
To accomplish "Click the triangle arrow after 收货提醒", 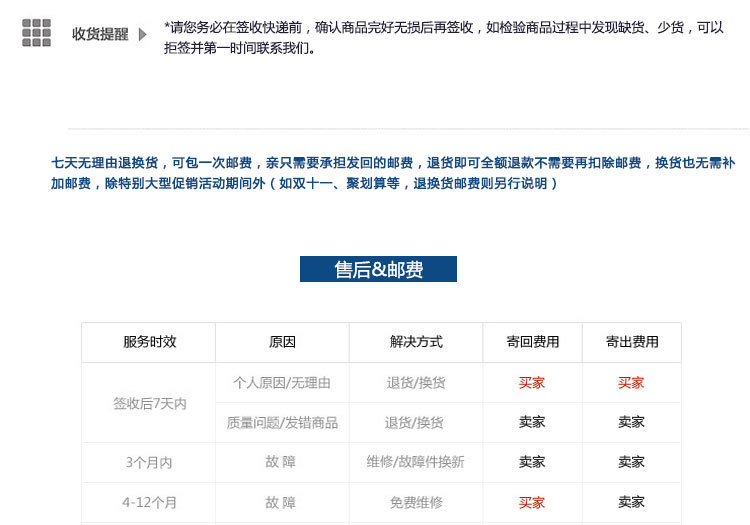I will (x=143, y=35).
